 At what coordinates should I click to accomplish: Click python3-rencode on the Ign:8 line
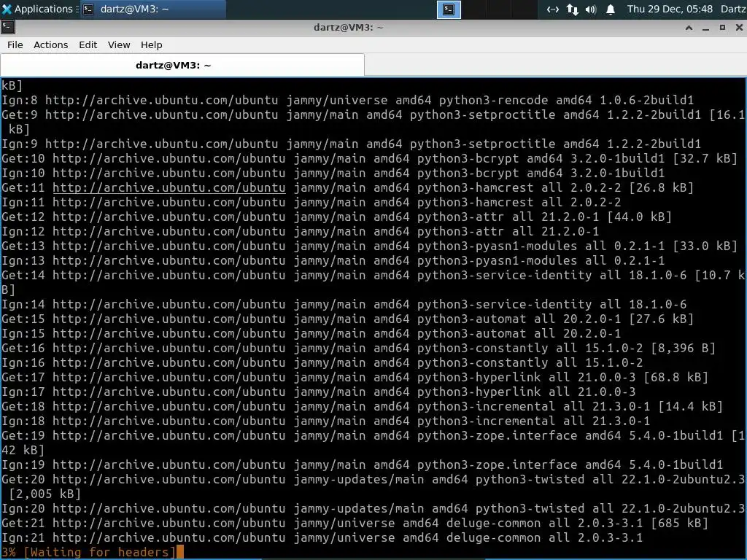pos(494,100)
